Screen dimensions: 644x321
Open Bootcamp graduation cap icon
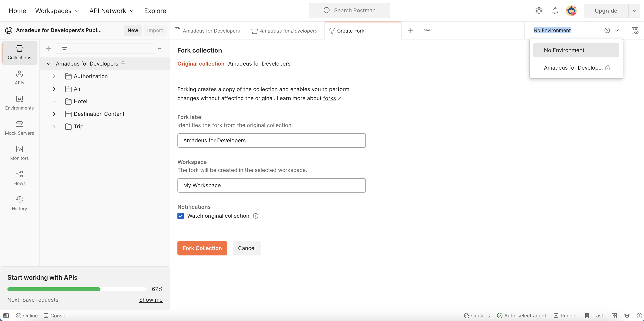tap(627, 315)
